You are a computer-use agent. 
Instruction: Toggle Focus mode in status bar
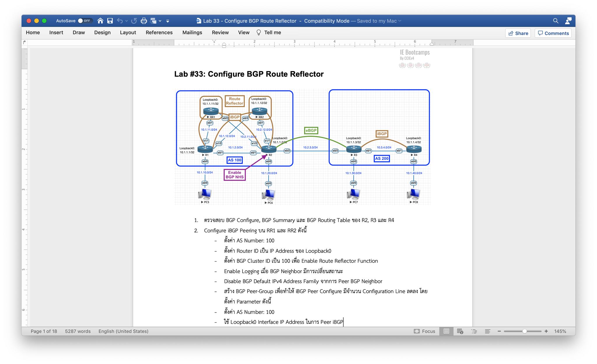tap(424, 331)
